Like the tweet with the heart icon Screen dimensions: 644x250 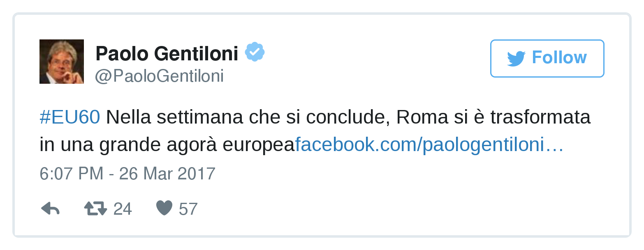[x=164, y=209]
